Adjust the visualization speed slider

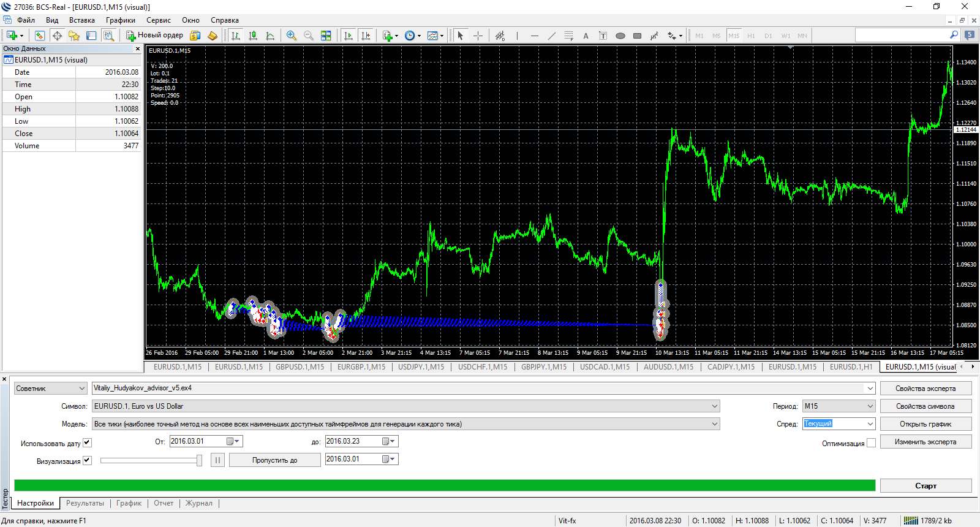(x=199, y=460)
